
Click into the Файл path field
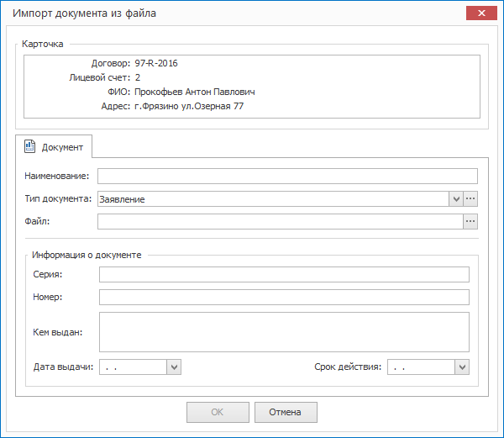[x=281, y=222]
